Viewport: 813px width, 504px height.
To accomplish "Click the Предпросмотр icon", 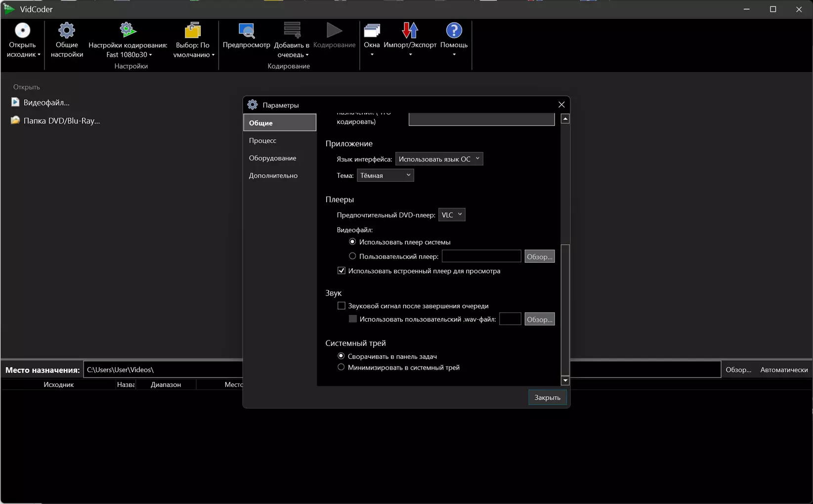I will tap(246, 31).
